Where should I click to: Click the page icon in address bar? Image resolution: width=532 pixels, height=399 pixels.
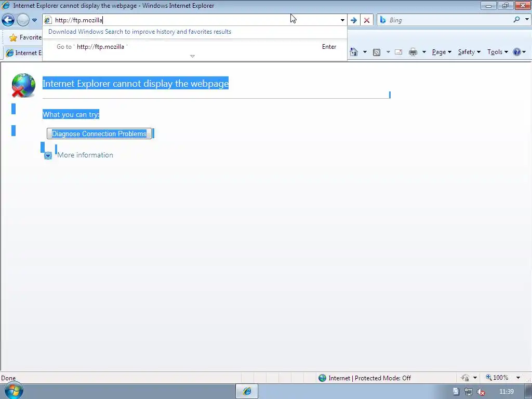tap(48, 20)
